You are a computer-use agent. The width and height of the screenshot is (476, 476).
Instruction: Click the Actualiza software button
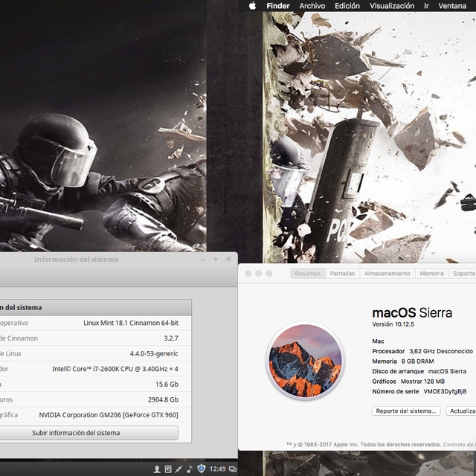(461, 411)
